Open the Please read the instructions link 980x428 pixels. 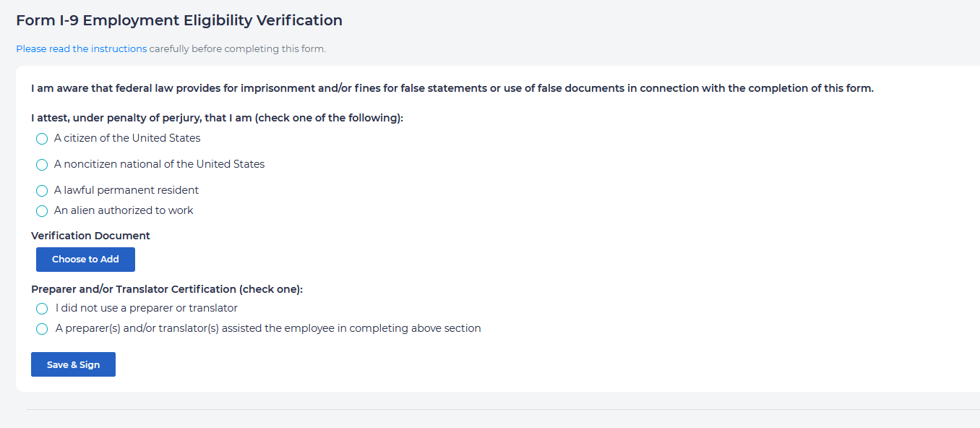[x=81, y=49]
